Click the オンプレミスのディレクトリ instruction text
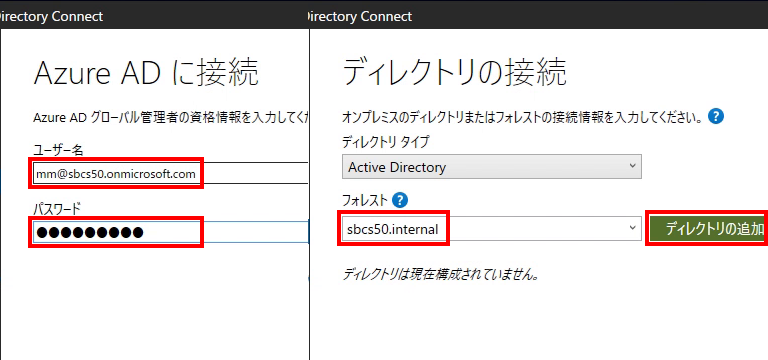The image size is (768, 360). (x=524, y=118)
